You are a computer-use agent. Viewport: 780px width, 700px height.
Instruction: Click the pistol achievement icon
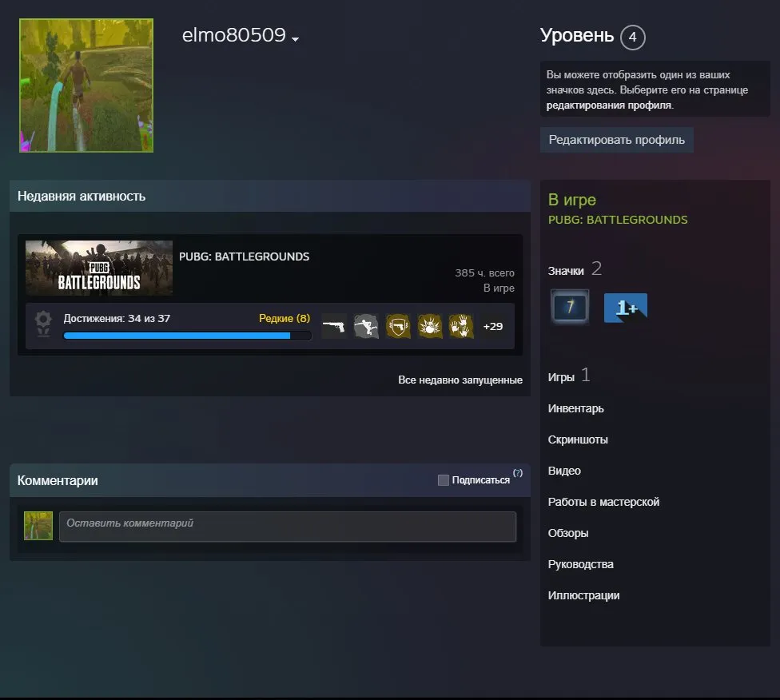tap(334, 326)
